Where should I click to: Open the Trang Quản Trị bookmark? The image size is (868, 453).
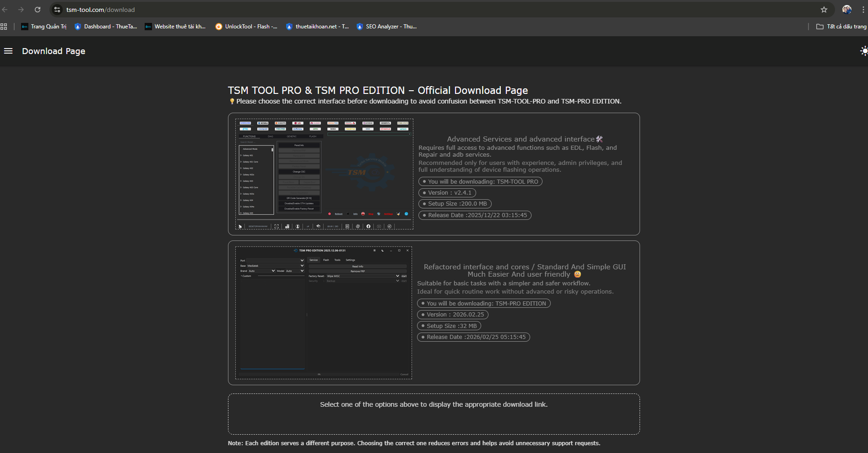point(44,27)
